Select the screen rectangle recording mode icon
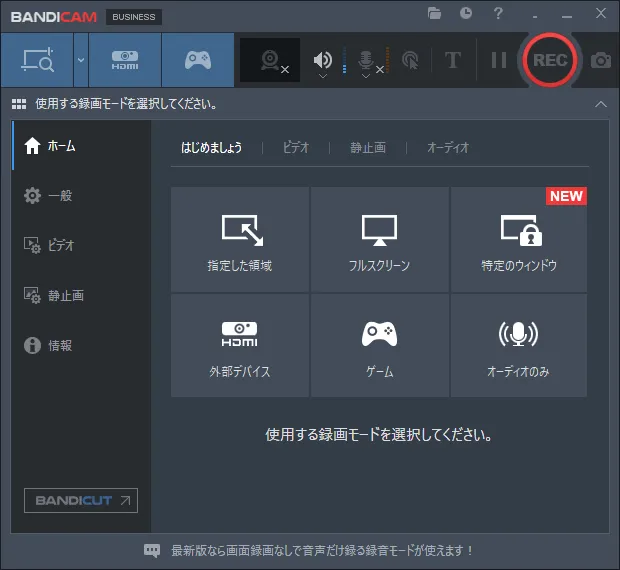This screenshot has height=570, width=620. point(37,60)
